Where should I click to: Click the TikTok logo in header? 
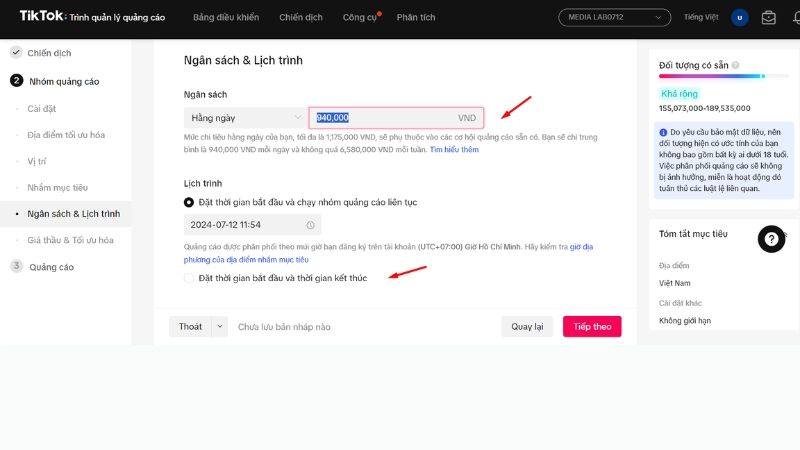36,17
